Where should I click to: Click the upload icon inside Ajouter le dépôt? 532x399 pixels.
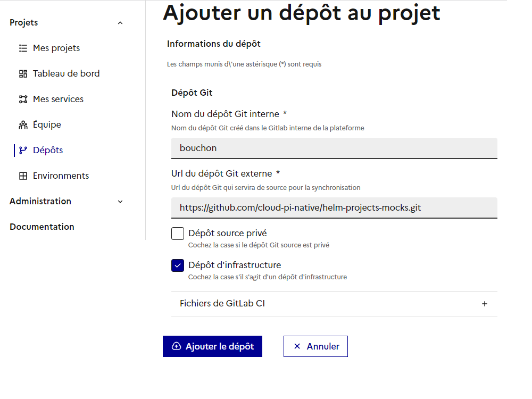point(176,346)
